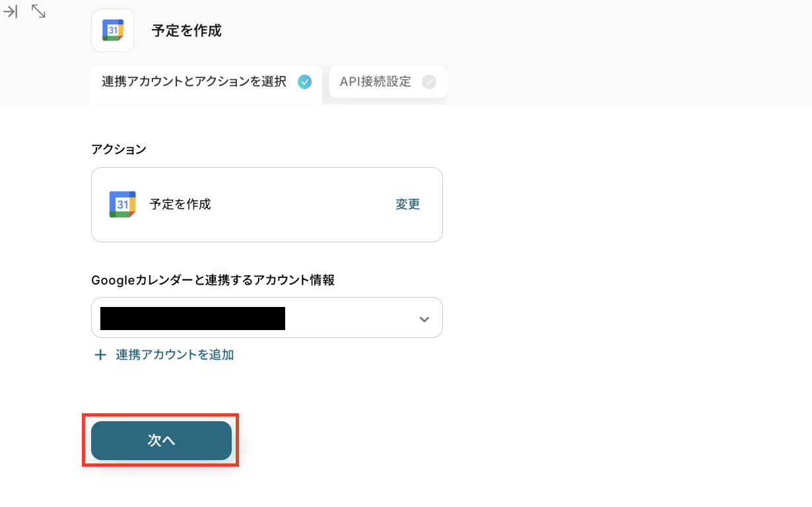Click the 予定を作成 text in the action card
Image resolution: width=812 pixels, height=507 pixels.
pyautogui.click(x=180, y=205)
